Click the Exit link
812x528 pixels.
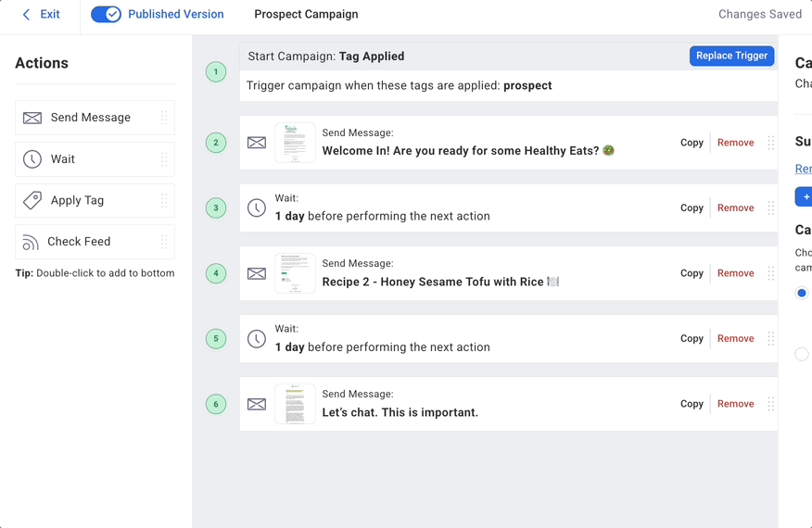[50, 15]
